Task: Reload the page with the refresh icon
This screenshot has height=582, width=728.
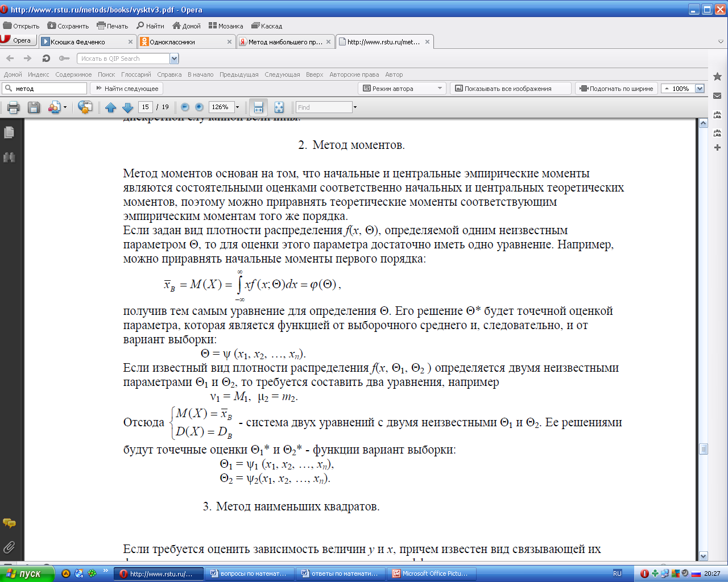Action: click(46, 58)
